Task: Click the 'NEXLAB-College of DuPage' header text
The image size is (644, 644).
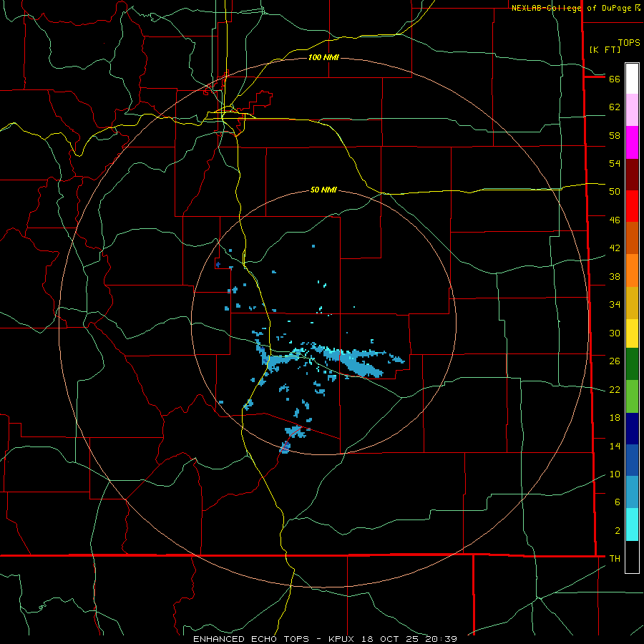Action: [570, 8]
